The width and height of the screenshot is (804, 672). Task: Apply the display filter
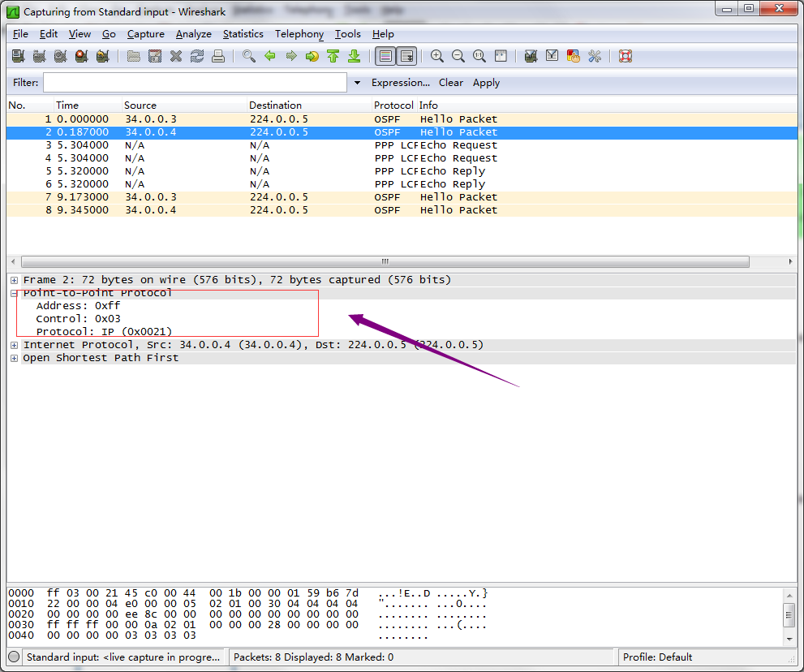click(x=486, y=83)
